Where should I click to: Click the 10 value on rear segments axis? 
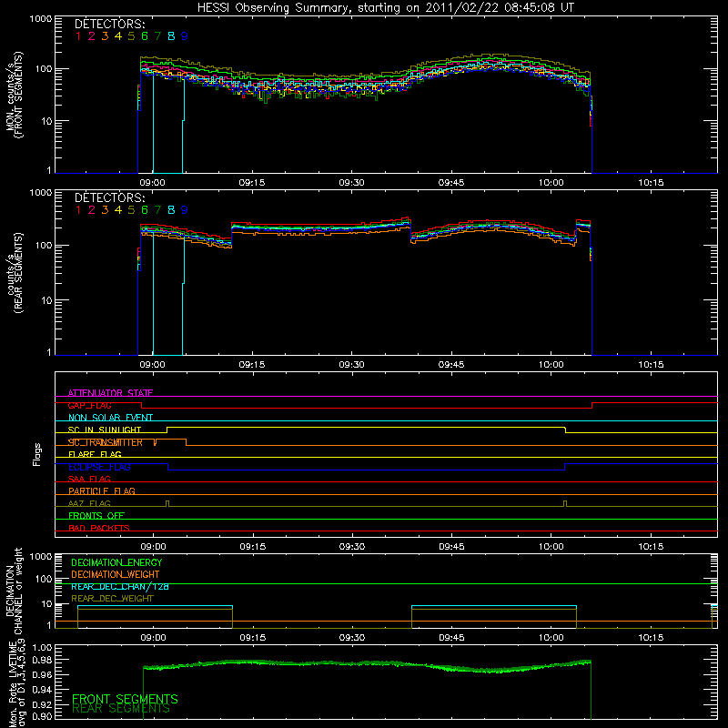[x=47, y=300]
